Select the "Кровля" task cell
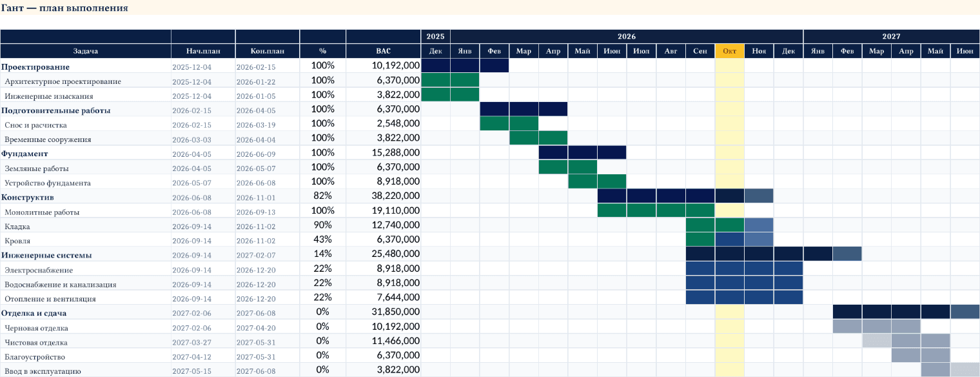Screen dimensions: 980x377 point(86,240)
